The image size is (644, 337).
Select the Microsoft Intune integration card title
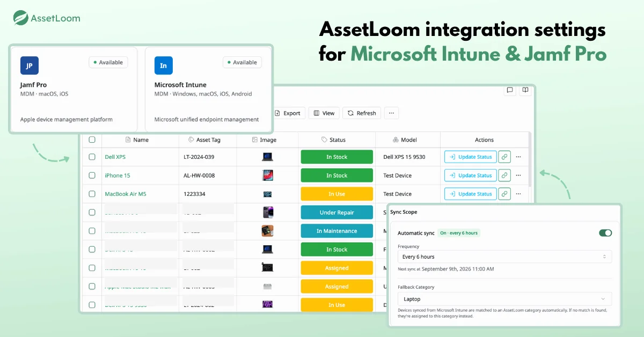pyautogui.click(x=180, y=85)
